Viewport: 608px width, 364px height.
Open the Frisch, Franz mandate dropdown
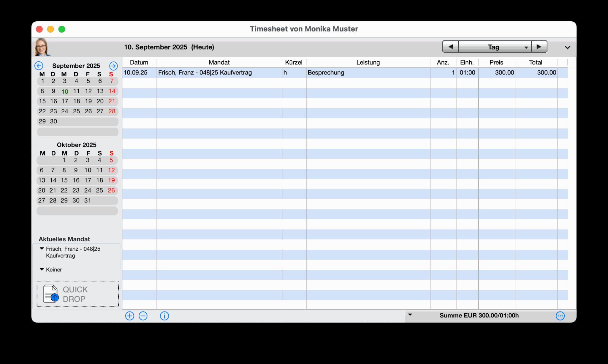(x=42, y=249)
